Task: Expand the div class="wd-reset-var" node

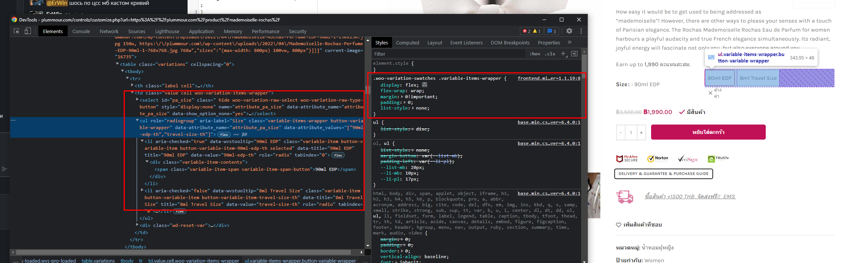Action: point(137,225)
